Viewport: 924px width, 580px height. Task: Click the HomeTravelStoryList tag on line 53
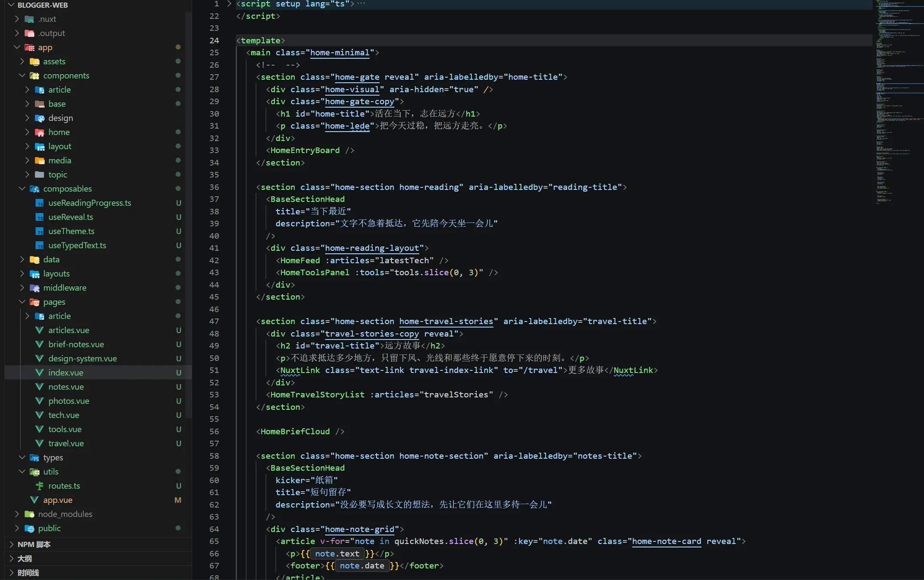point(317,395)
